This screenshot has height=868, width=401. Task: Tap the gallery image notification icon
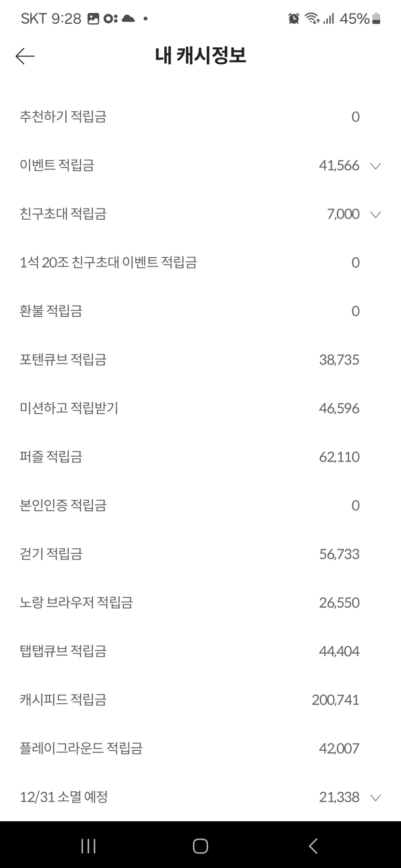pos(93,19)
